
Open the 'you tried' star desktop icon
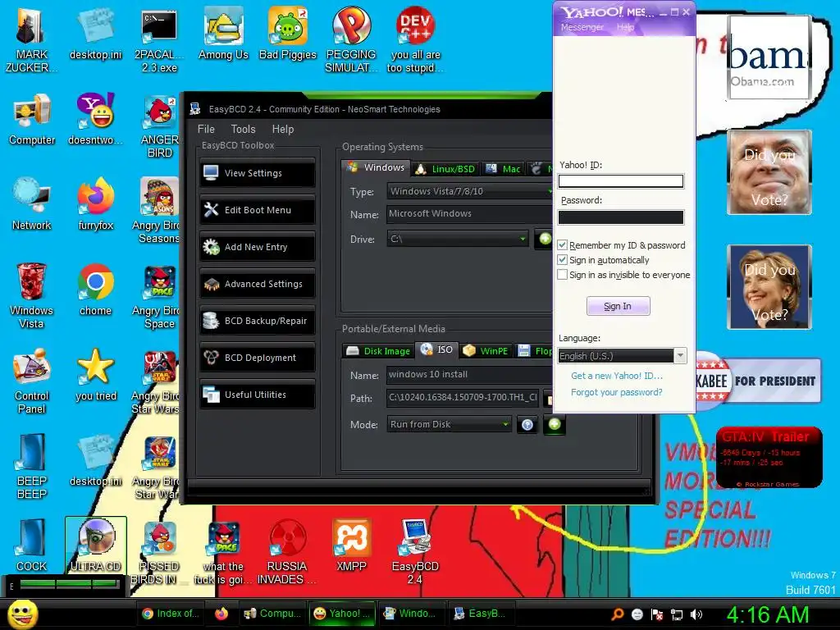click(x=95, y=374)
